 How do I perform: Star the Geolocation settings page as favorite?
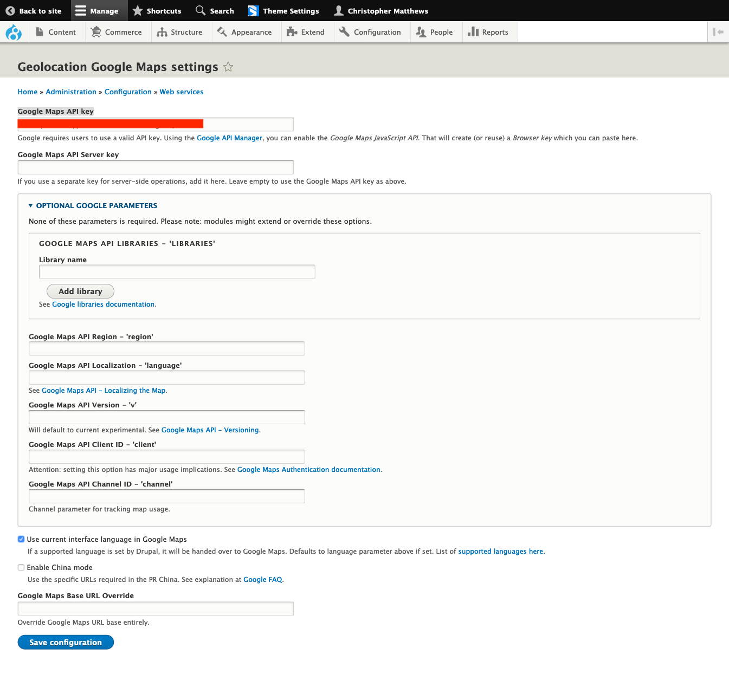click(x=228, y=67)
